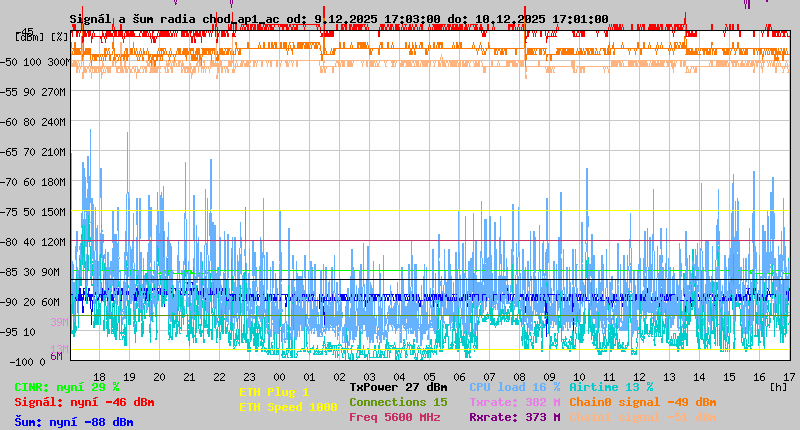800x430 pixels.
Task: Click the '-95 10' y-axis label
Action: tap(18, 332)
